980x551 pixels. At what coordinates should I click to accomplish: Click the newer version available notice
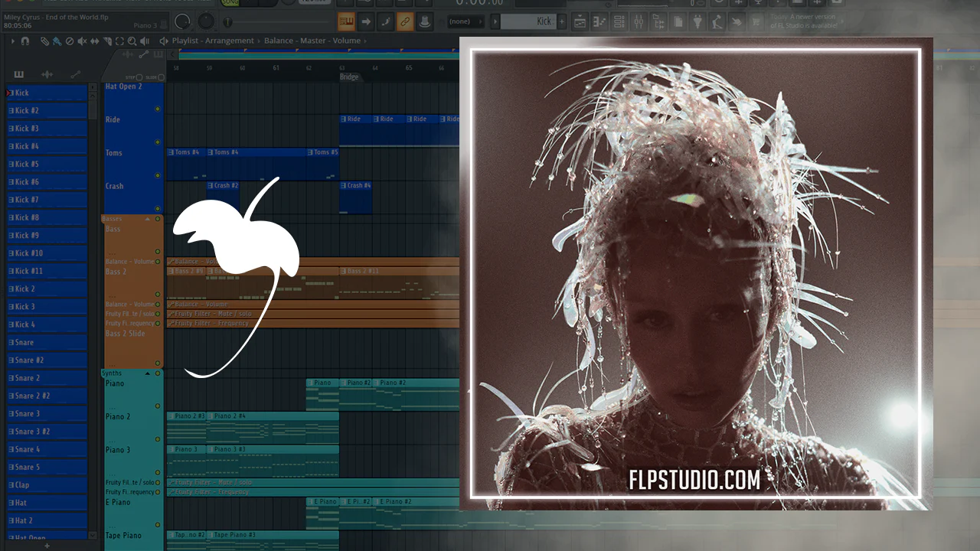[803, 21]
